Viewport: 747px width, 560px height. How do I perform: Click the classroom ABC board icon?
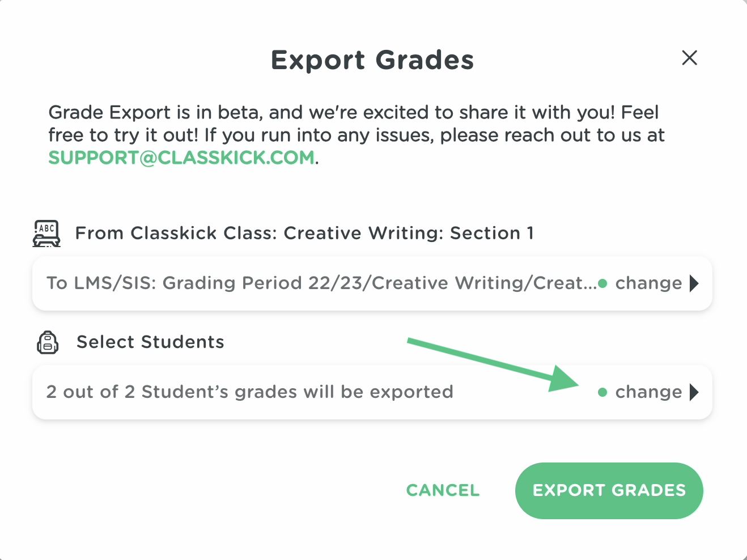[x=46, y=234]
